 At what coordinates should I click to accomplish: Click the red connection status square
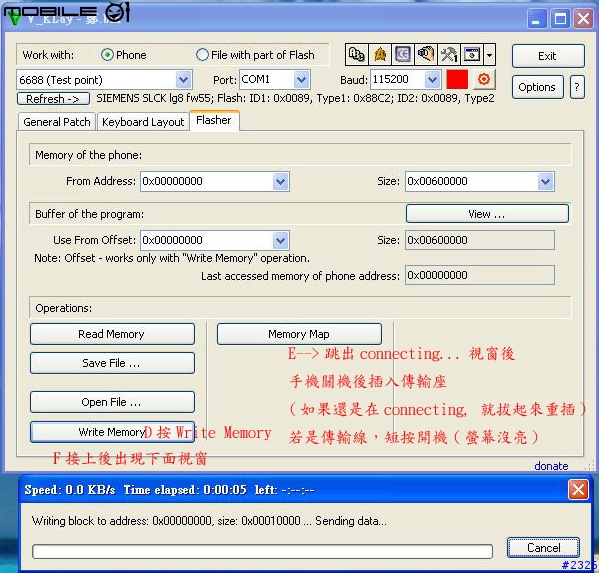click(457, 79)
